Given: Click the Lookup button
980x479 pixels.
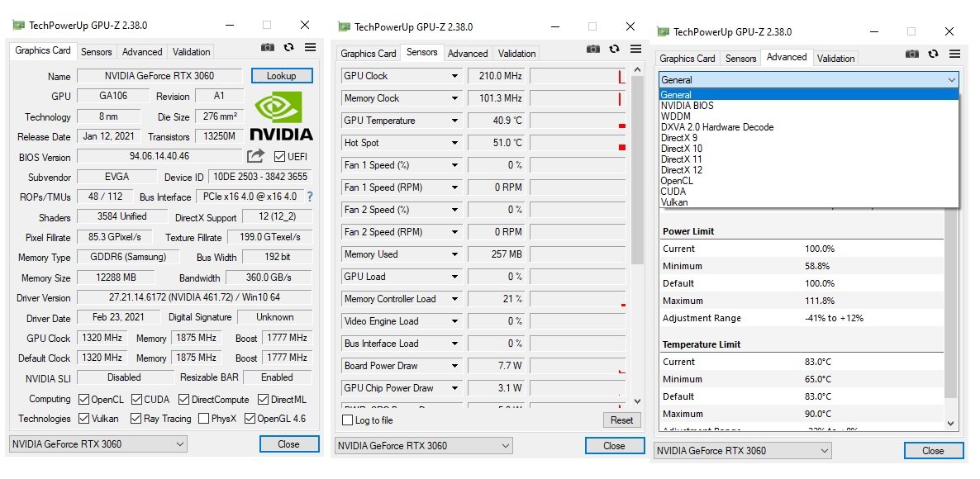Looking at the screenshot, I should [x=282, y=75].
